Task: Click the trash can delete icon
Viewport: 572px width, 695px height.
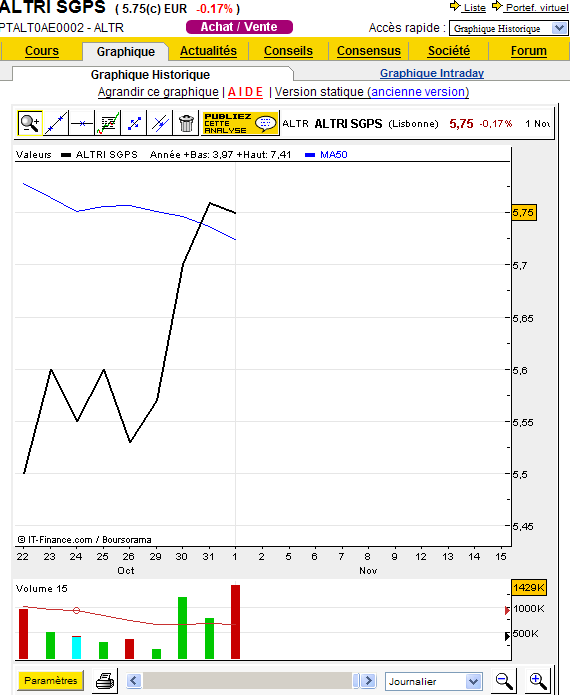Action: [186, 123]
